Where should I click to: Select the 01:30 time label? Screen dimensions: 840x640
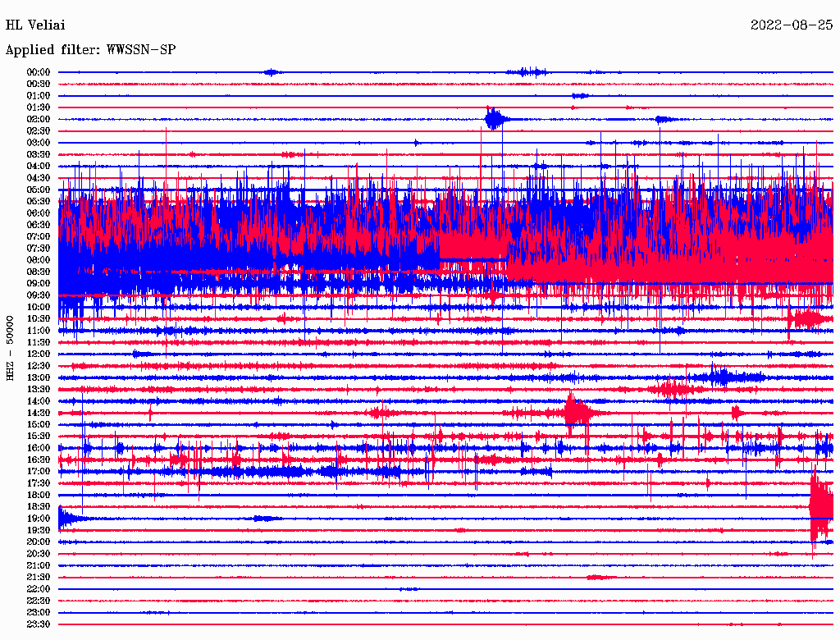pos(39,107)
